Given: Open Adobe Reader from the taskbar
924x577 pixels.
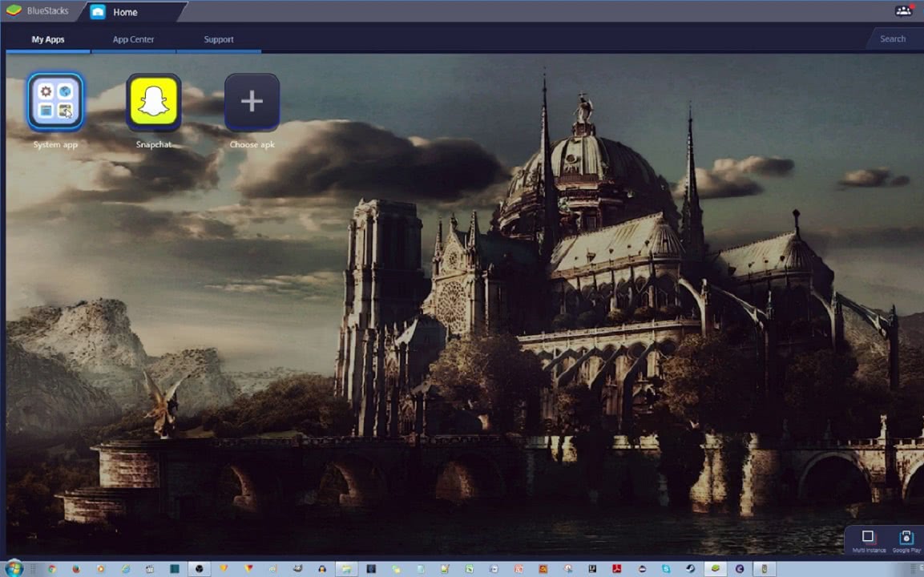Looking at the screenshot, I should (617, 569).
